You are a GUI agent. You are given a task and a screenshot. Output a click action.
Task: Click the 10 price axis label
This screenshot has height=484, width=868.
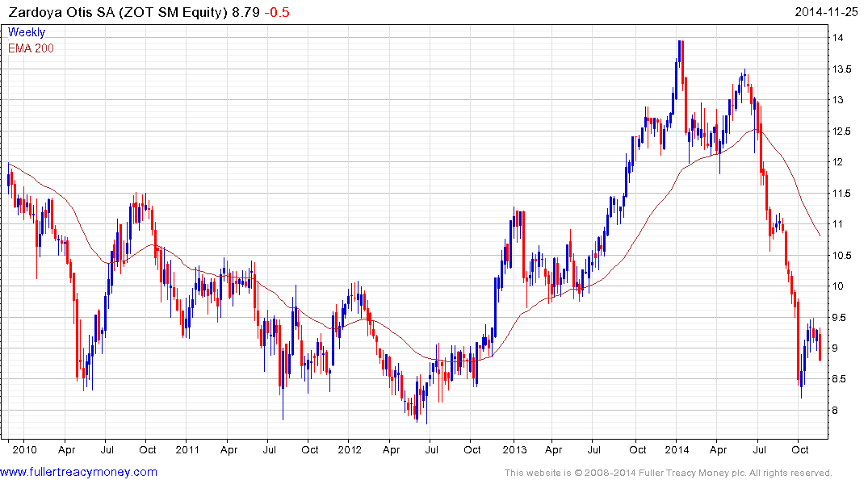pyautogui.click(x=837, y=286)
